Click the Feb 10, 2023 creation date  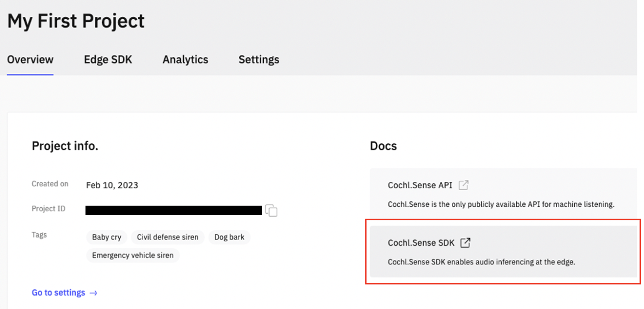tap(112, 185)
